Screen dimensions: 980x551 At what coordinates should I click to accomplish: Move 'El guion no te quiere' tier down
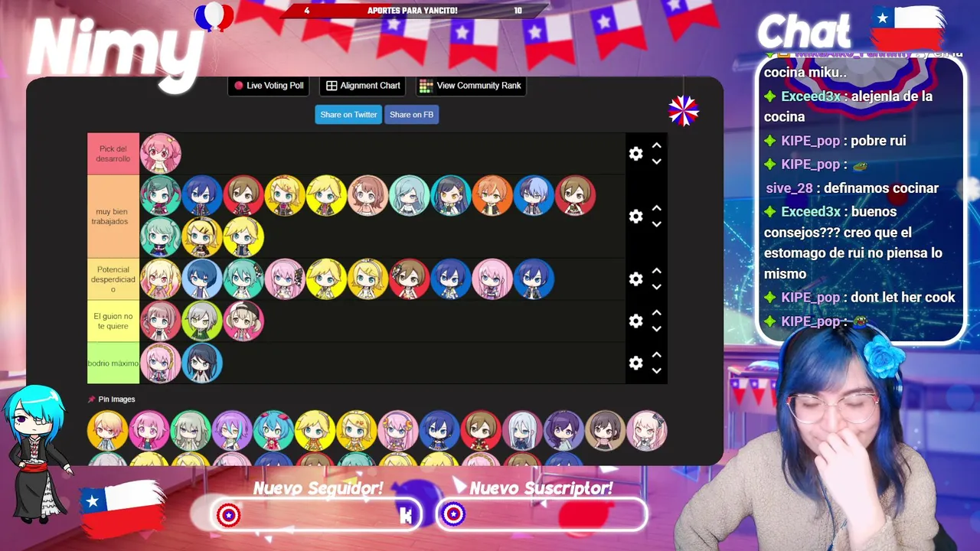(656, 328)
